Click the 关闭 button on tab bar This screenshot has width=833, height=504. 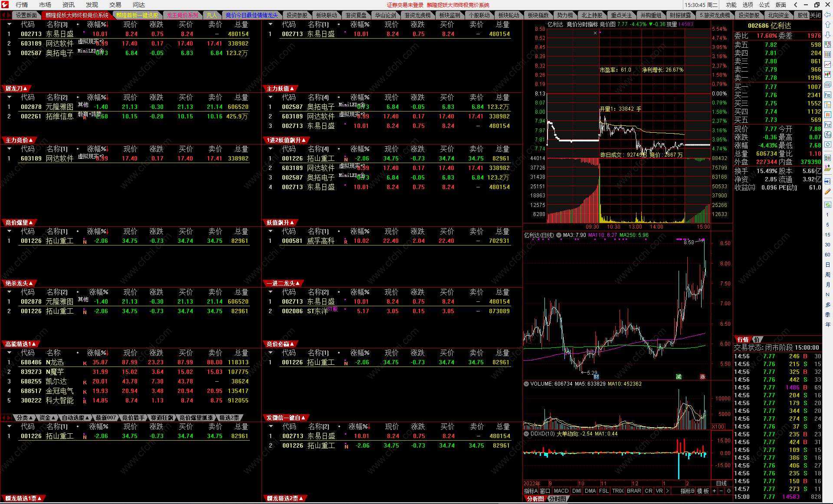(x=816, y=15)
